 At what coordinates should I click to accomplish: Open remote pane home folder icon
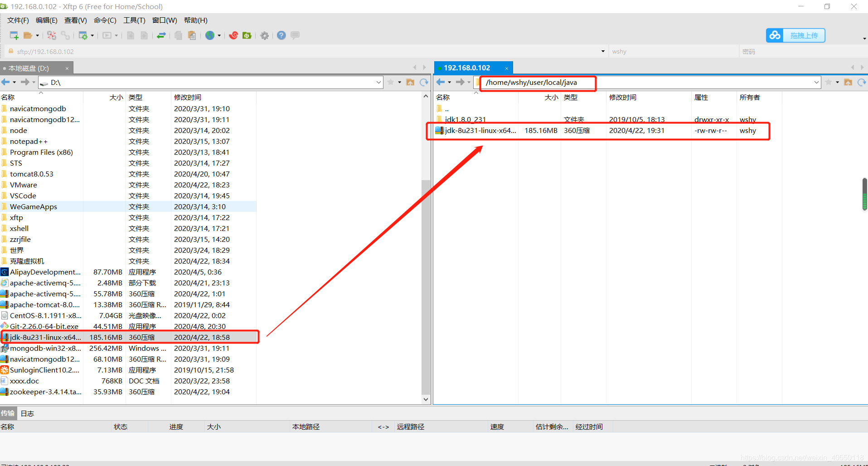click(x=848, y=82)
